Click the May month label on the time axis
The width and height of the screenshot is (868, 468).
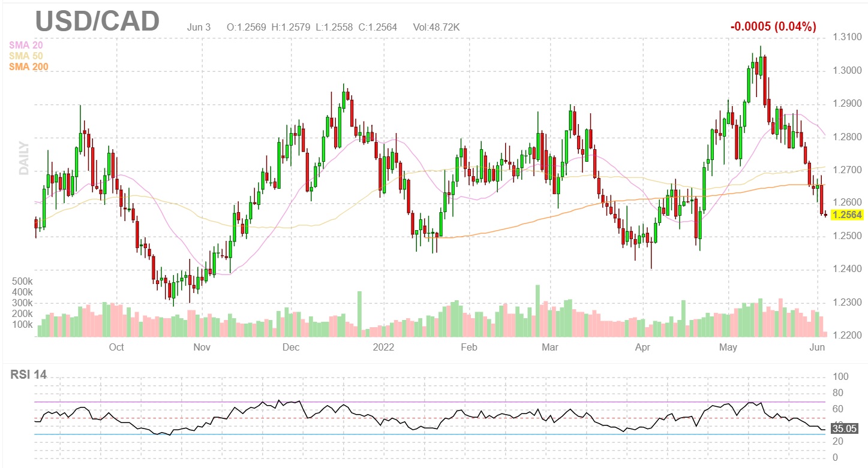pyautogui.click(x=728, y=348)
